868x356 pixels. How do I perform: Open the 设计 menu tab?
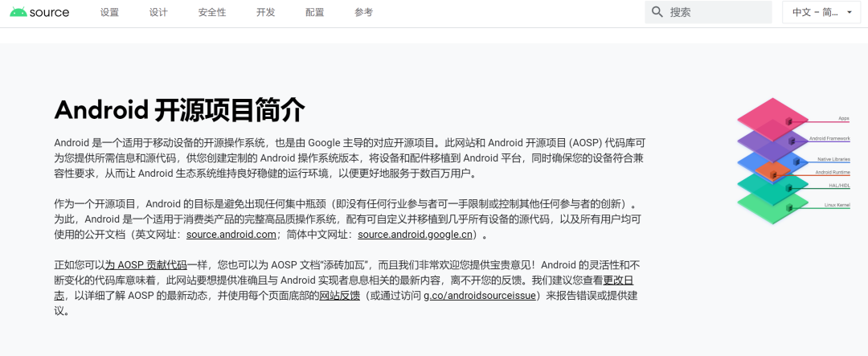[x=158, y=12]
